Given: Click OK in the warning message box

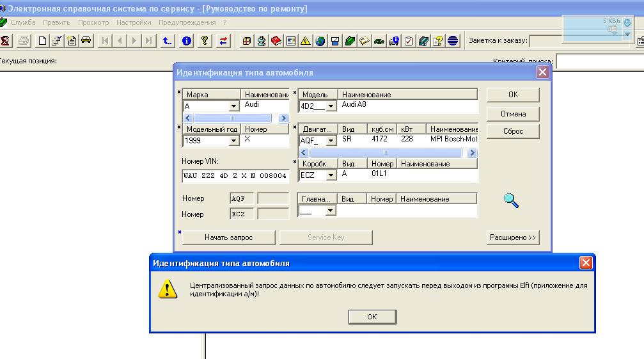Looking at the screenshot, I should coord(372,317).
